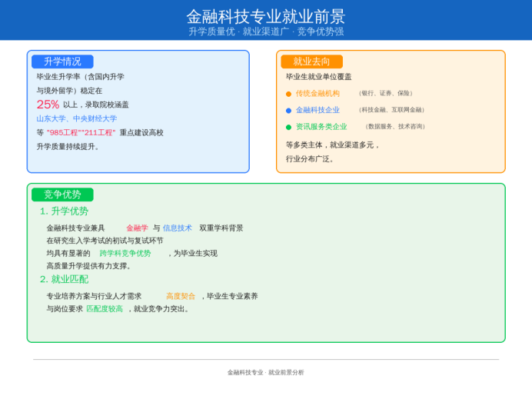This screenshot has height=399, width=532.
Task: Click the red 25% figure
Action: point(48,104)
